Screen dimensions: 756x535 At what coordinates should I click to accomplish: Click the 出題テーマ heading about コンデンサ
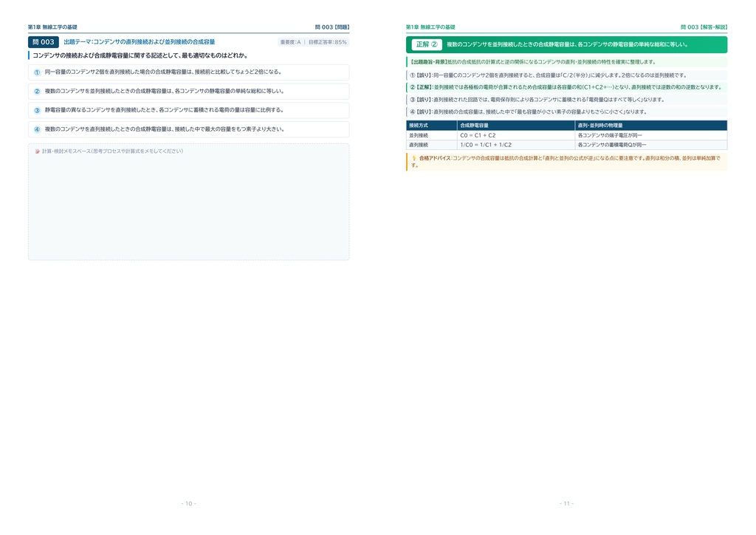pyautogui.click(x=140, y=42)
